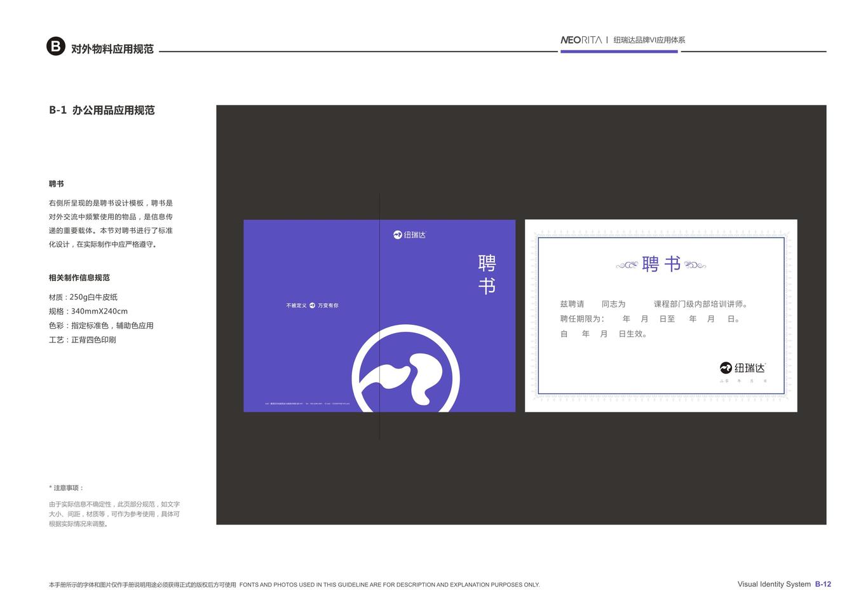Image resolution: width=868 pixels, height=614 pixels.
Task: Select heading 相关制作信息规范
Action: pos(79,278)
